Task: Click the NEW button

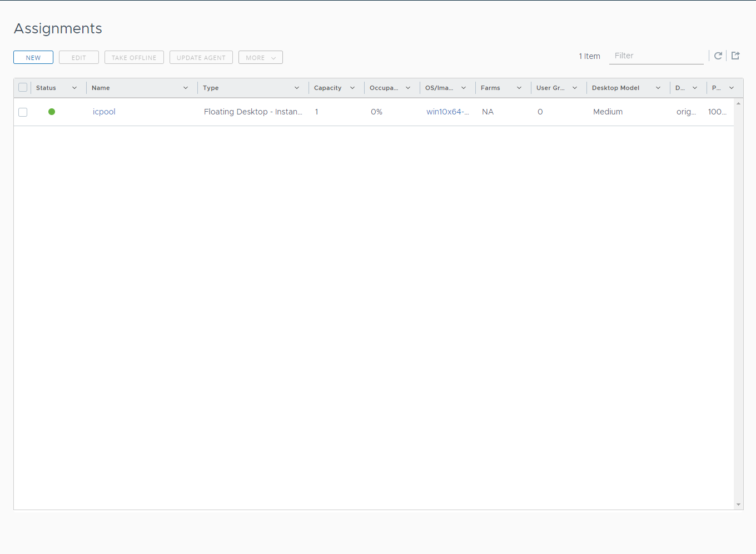Action: (33, 57)
